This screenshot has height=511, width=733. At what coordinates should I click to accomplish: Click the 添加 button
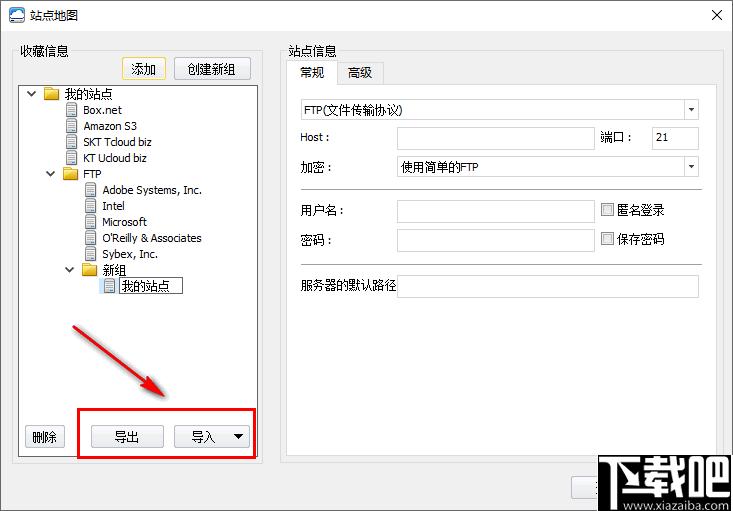[144, 69]
